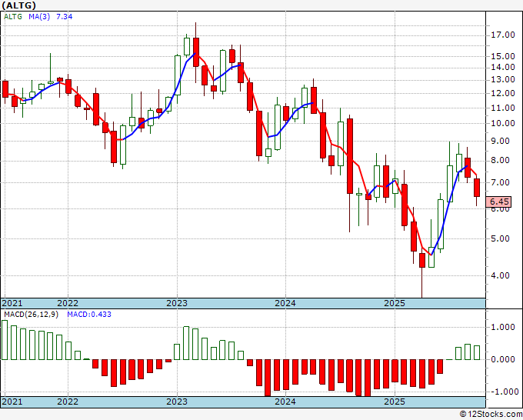Click the 12Stocks.com copyright text
523x420 pixels.
point(491,415)
